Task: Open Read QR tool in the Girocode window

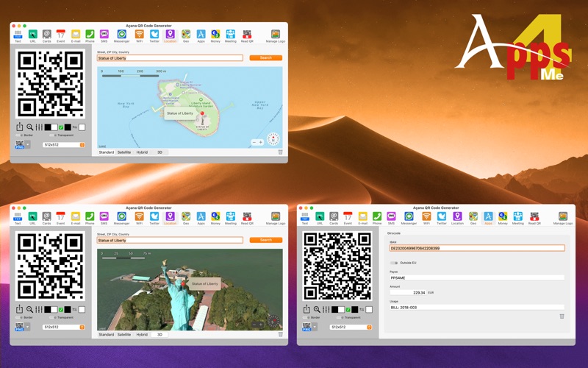Action: pyautogui.click(x=534, y=218)
